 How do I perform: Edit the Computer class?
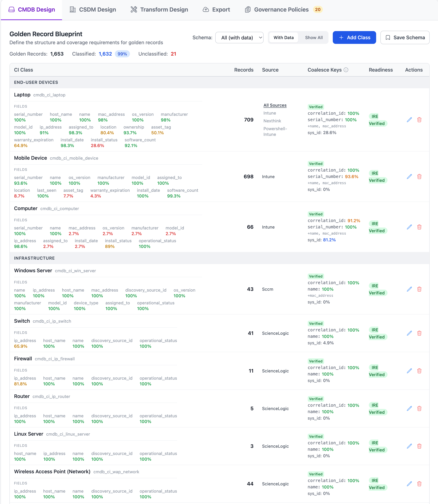tap(409, 227)
